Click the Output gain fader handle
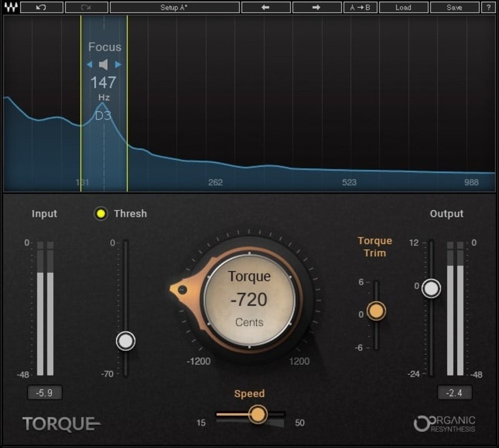Viewport: 499px width, 448px height. 431,288
